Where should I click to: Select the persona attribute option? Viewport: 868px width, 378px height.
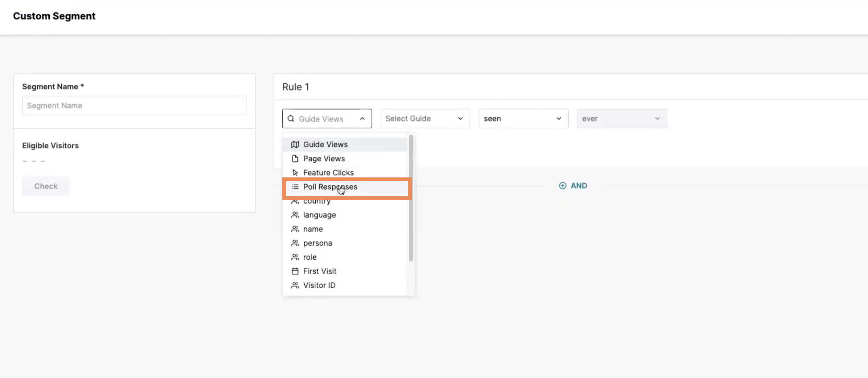tap(345, 243)
